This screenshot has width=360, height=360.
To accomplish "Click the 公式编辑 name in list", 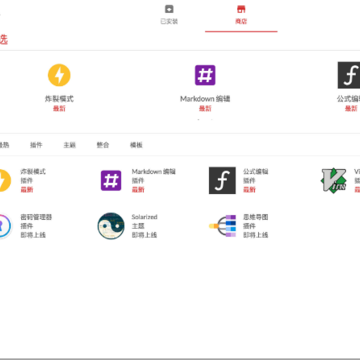I will click(x=256, y=172).
